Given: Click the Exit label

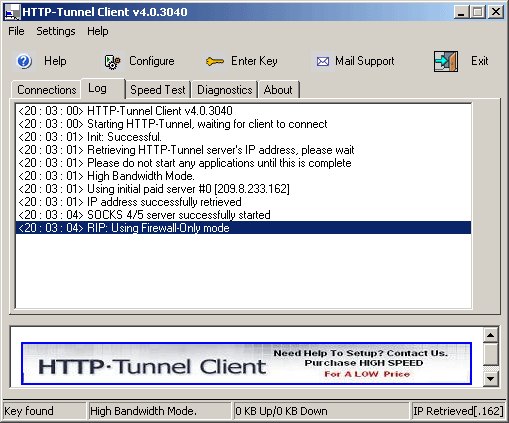Looking at the screenshot, I should 479,61.
